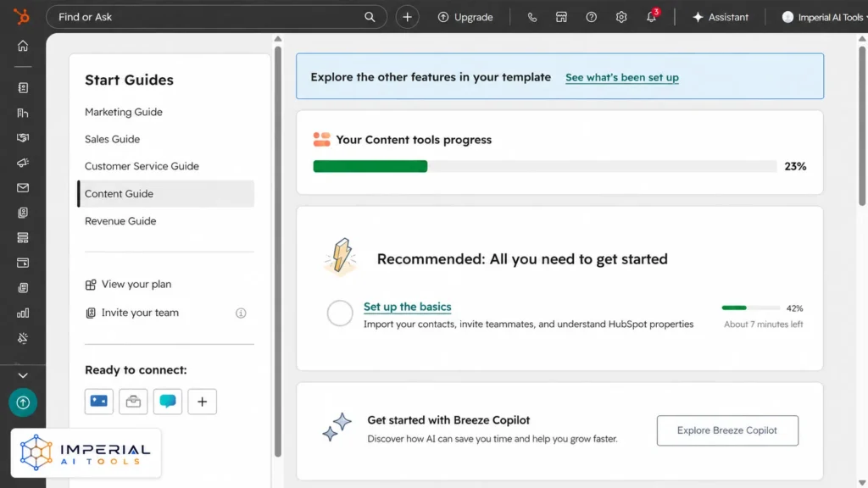Click the plus create button in top bar
Image resolution: width=868 pixels, height=488 pixels.
click(407, 17)
